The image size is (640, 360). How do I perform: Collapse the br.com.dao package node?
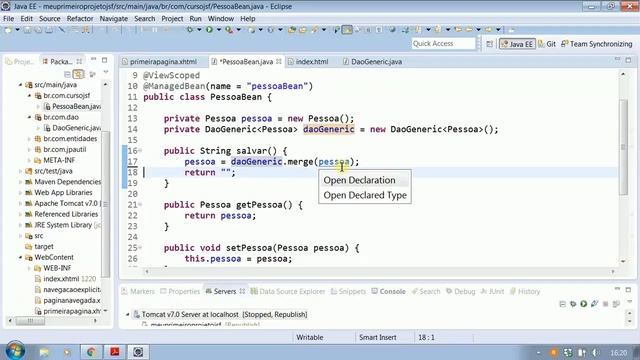[x=29, y=117]
